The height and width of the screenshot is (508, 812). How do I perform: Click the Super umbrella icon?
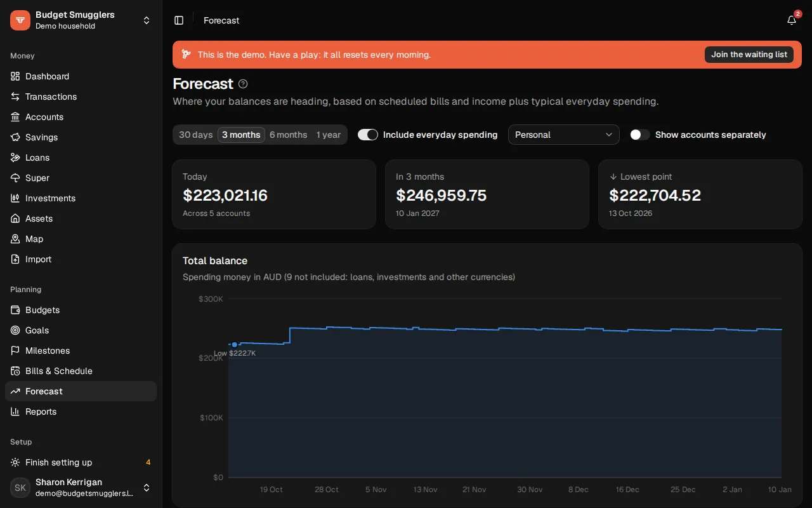[15, 178]
